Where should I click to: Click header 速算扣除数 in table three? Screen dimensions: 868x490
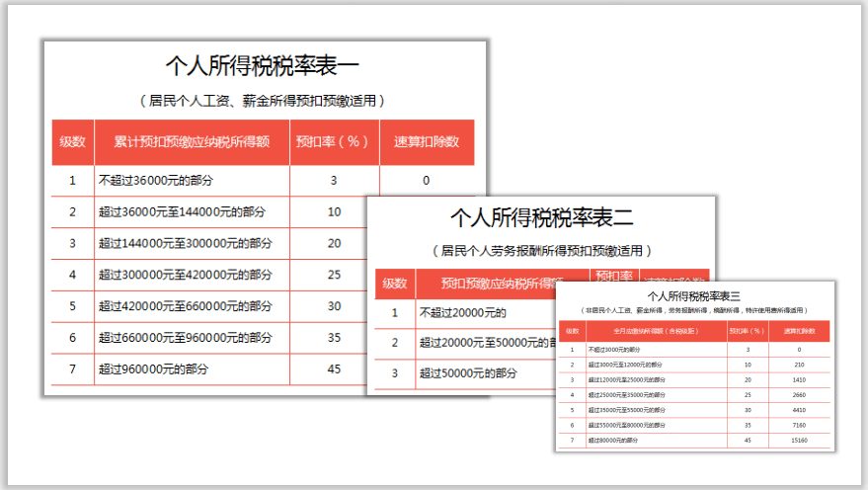pyautogui.click(x=799, y=331)
